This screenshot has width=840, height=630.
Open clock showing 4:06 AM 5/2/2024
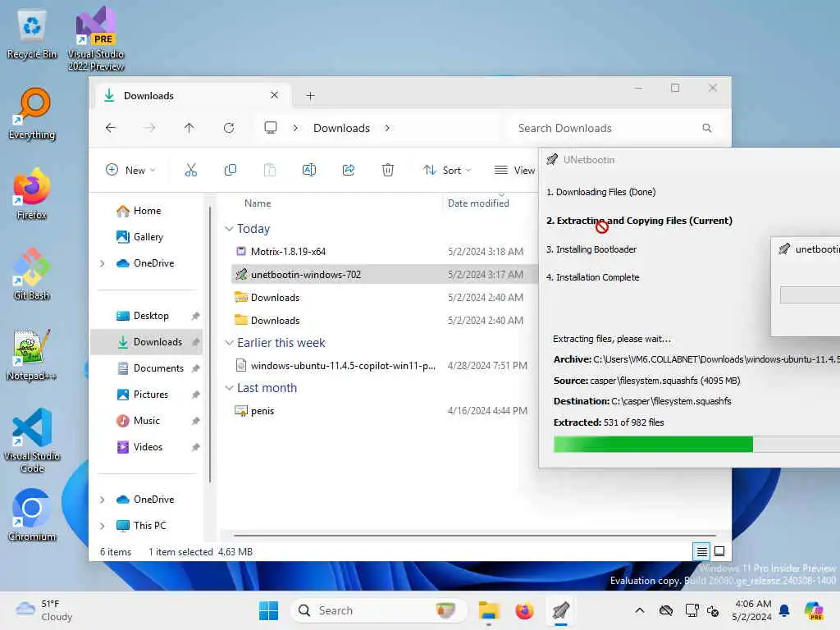point(752,610)
